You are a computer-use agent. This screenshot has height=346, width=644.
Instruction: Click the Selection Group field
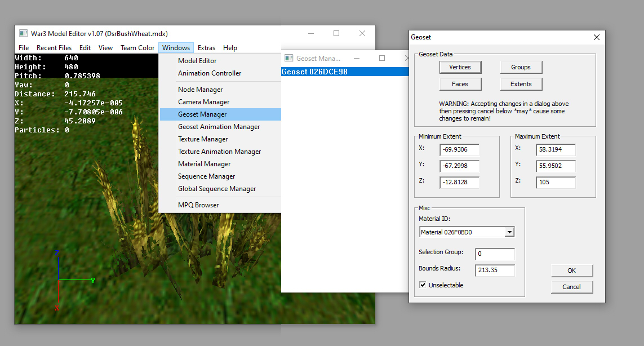coord(495,254)
